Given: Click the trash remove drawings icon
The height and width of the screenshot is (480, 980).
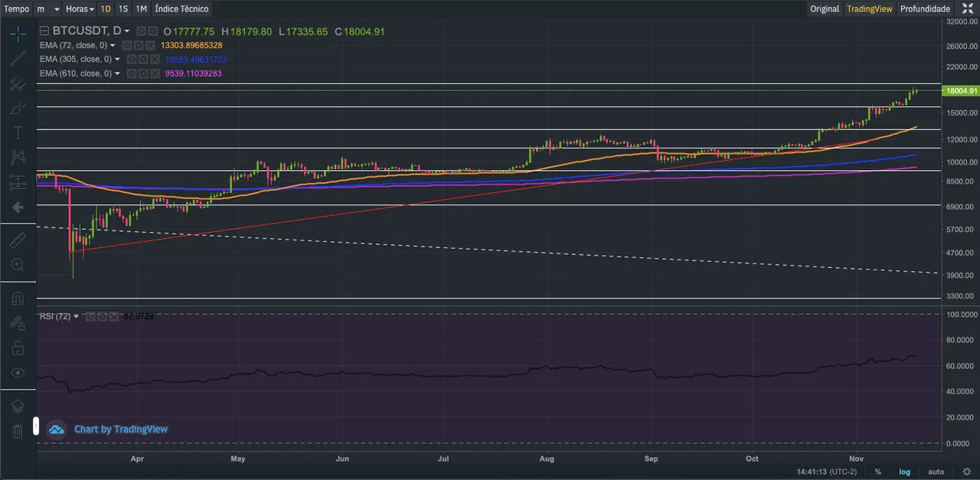Looking at the screenshot, I should [x=18, y=431].
